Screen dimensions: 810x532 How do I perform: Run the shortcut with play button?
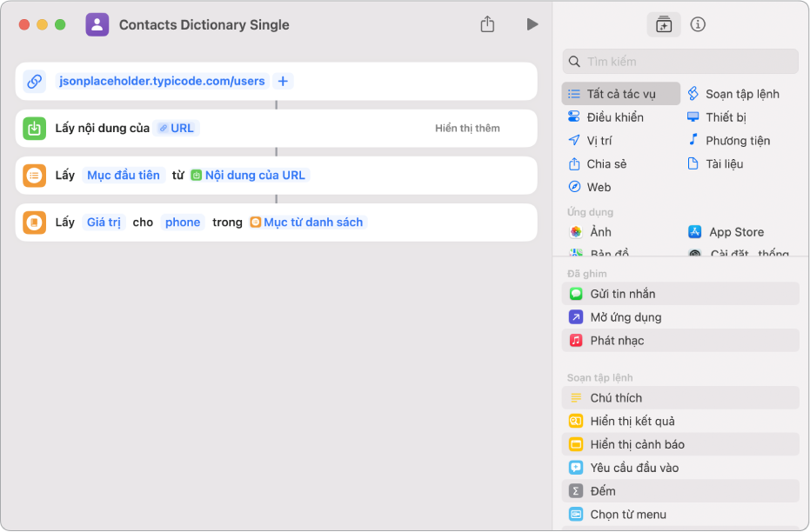pyautogui.click(x=532, y=24)
